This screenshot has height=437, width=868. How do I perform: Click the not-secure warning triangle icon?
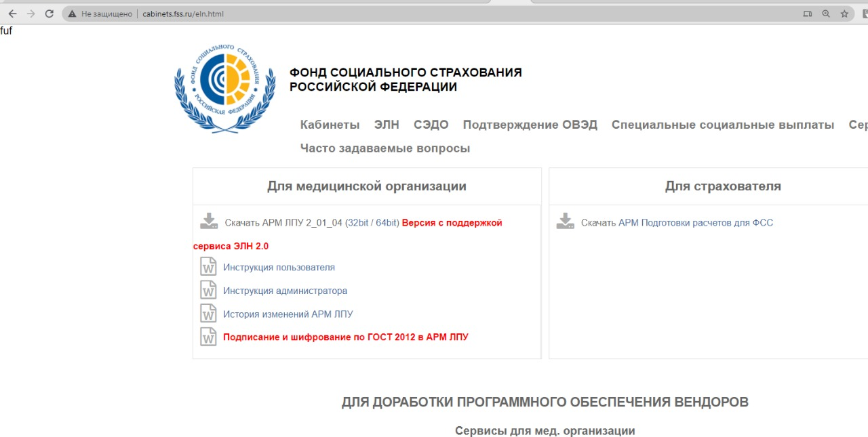(72, 14)
